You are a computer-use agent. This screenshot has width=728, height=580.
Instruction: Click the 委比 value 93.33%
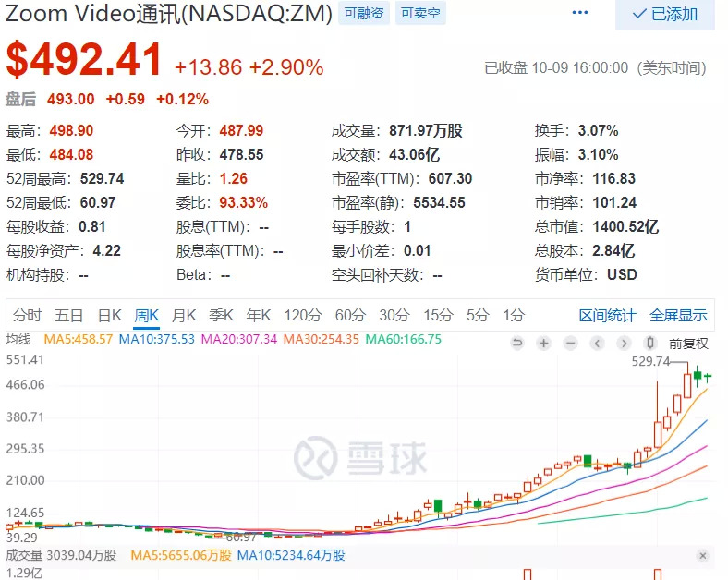[244, 203]
